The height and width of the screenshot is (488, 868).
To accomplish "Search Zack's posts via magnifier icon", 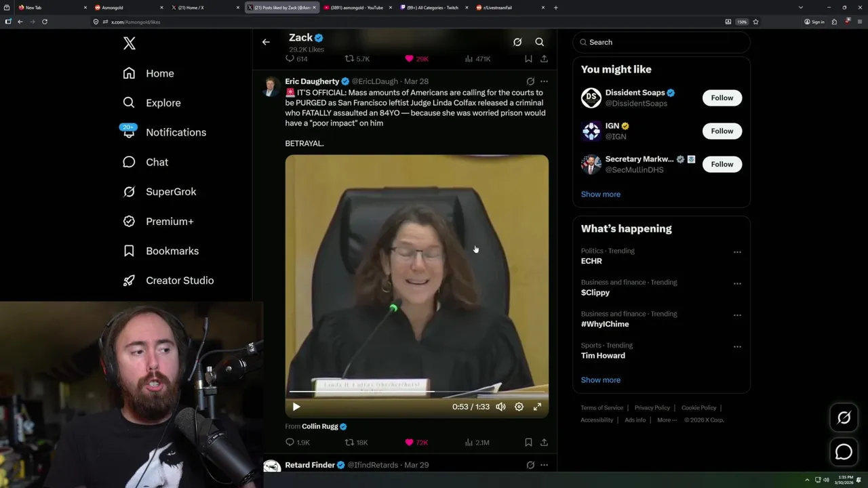I will (x=540, y=42).
